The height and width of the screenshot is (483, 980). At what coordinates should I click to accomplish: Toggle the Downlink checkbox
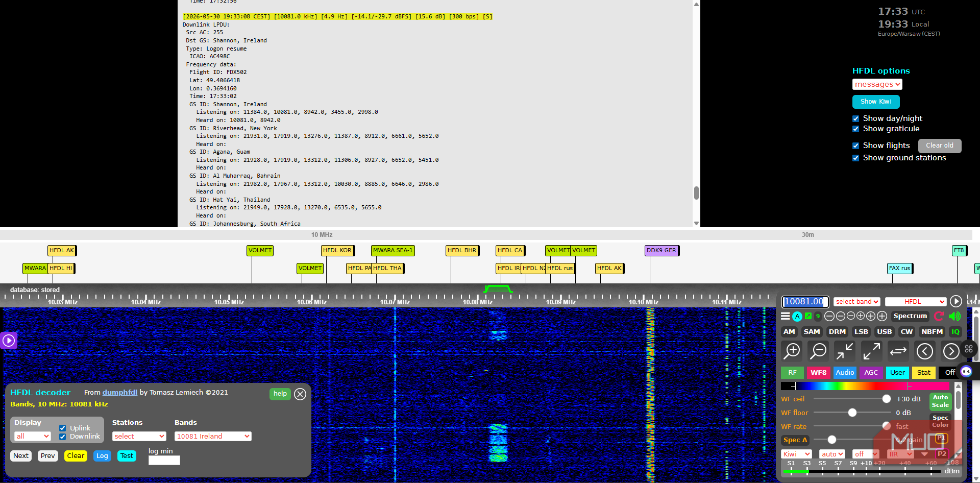62,437
